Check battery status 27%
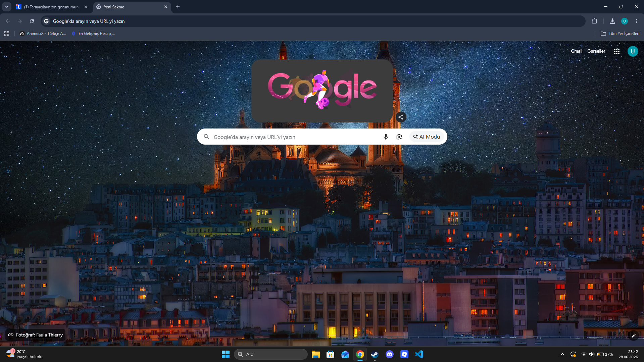644x362 pixels. [x=605, y=354]
